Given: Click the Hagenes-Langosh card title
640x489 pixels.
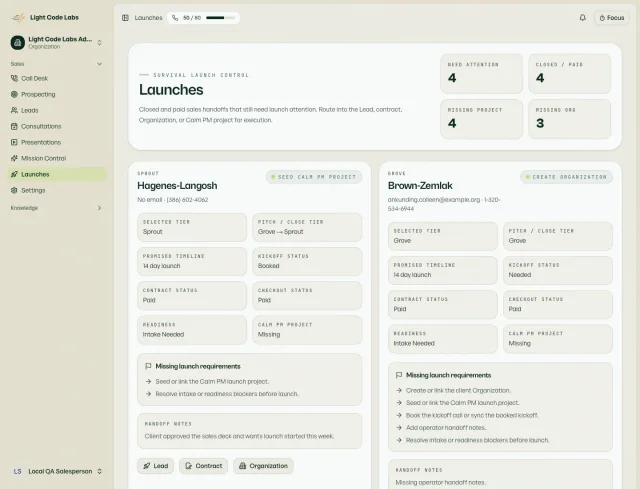Looking at the screenshot, I should point(177,186).
